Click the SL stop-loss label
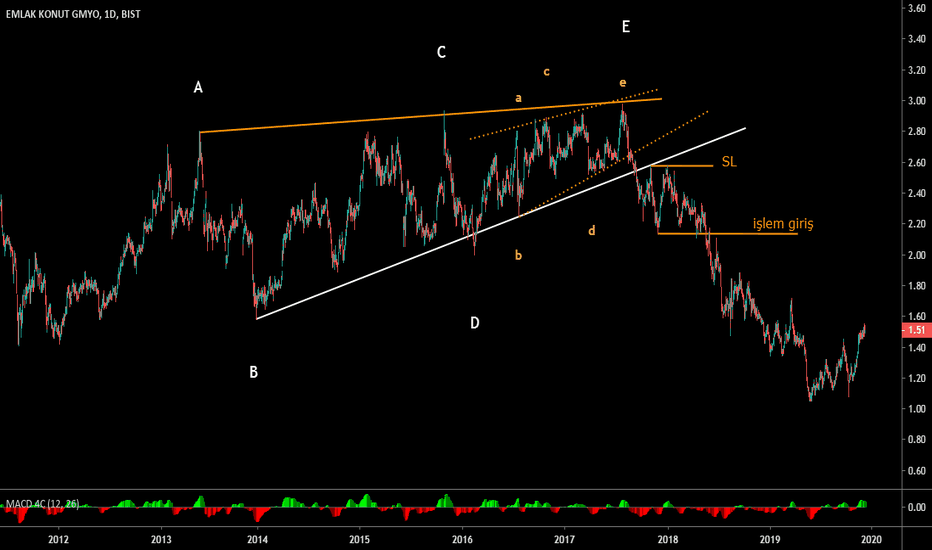932x550 pixels. (x=729, y=162)
